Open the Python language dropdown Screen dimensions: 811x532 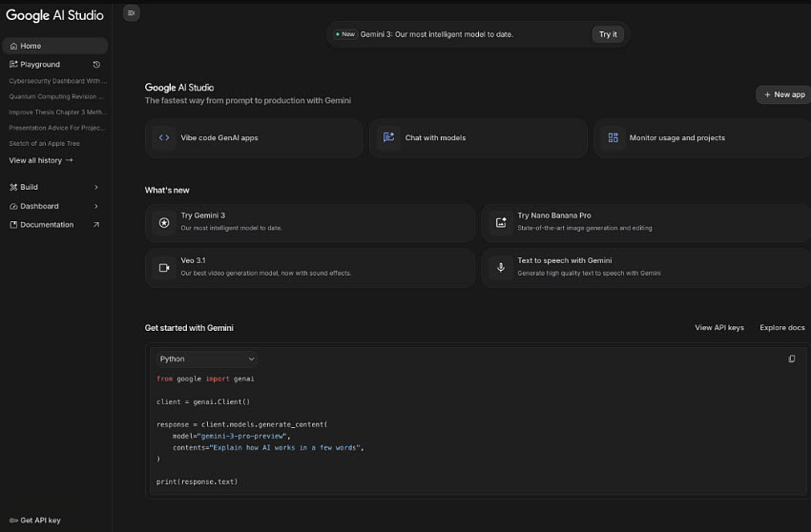pyautogui.click(x=207, y=358)
